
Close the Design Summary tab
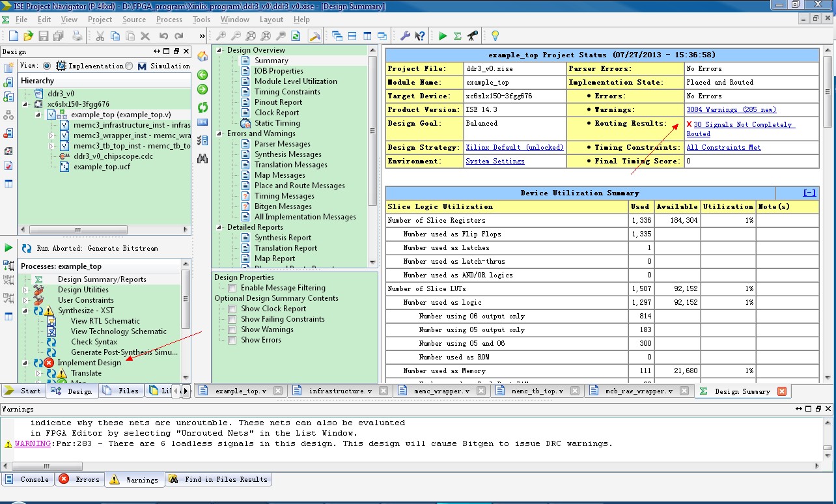coord(782,391)
